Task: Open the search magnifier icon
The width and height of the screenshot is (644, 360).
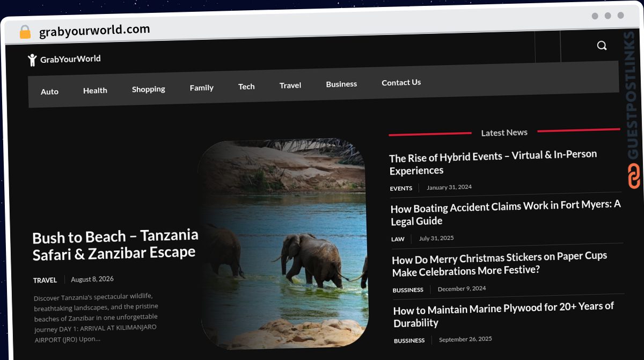Action: (x=602, y=46)
